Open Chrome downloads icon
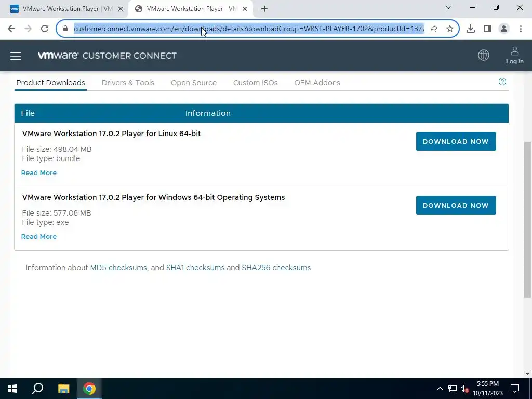 [471, 29]
